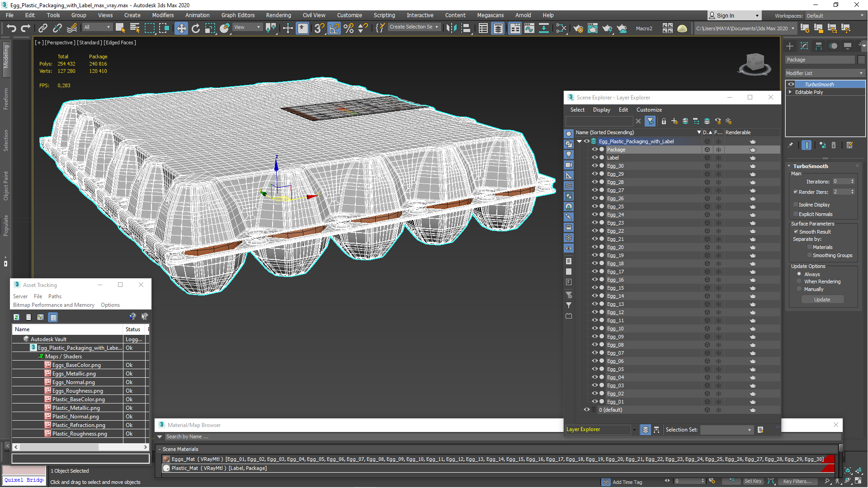Enable the Explicit Normals checkbox
The height and width of the screenshot is (488, 868).
[x=796, y=214]
